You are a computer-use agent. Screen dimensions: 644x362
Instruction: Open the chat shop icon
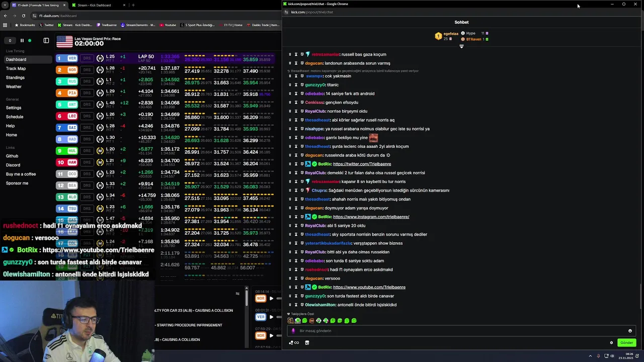(307, 343)
